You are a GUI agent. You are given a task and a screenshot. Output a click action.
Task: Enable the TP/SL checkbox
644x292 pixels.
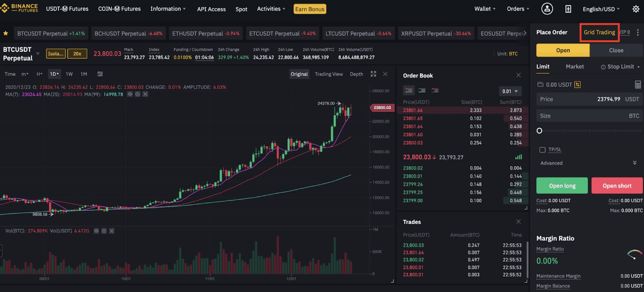pyautogui.click(x=542, y=150)
